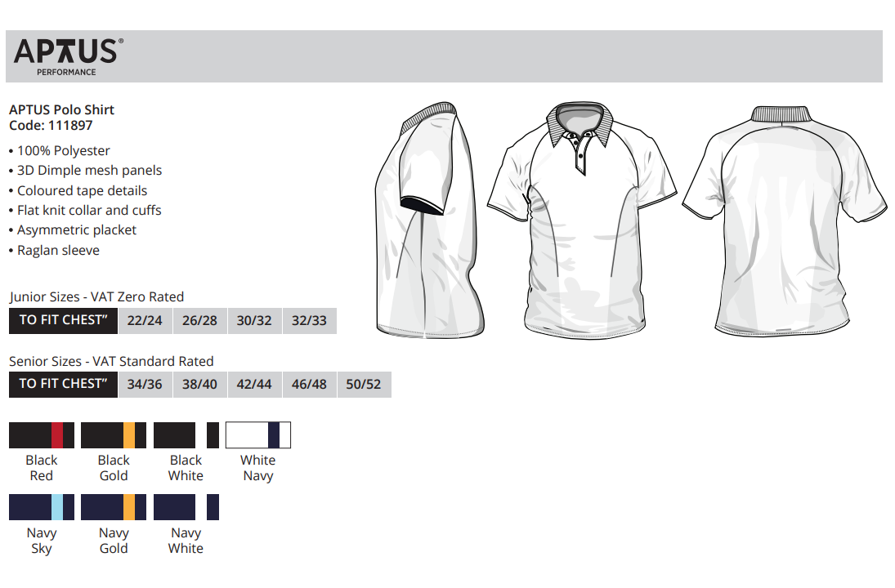This screenshot has height=588, width=895.
Task: Choose senior size 38/40
Action: 199,385
